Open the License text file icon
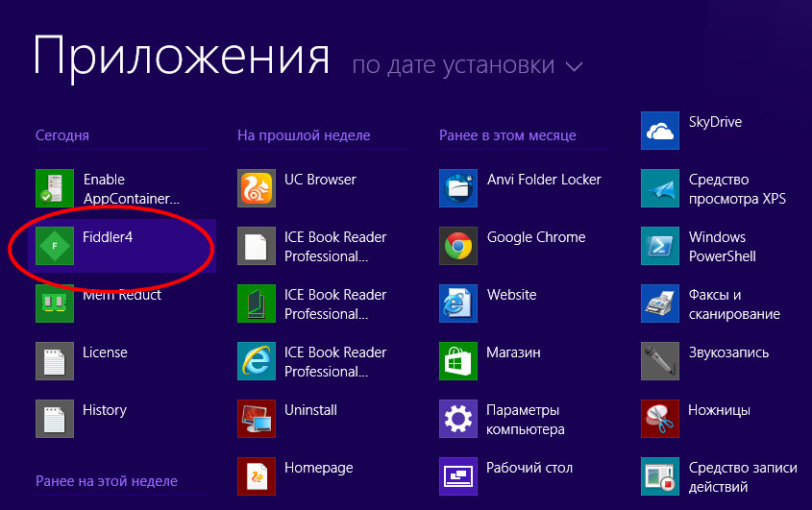The image size is (812, 510). coord(55,361)
